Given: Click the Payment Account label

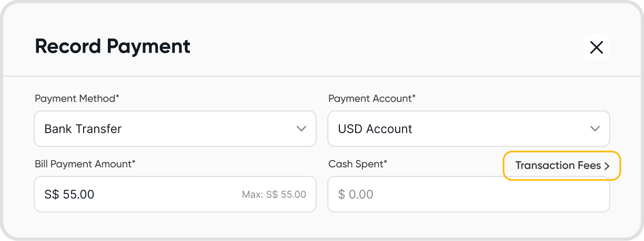Looking at the screenshot, I should click(x=372, y=98).
